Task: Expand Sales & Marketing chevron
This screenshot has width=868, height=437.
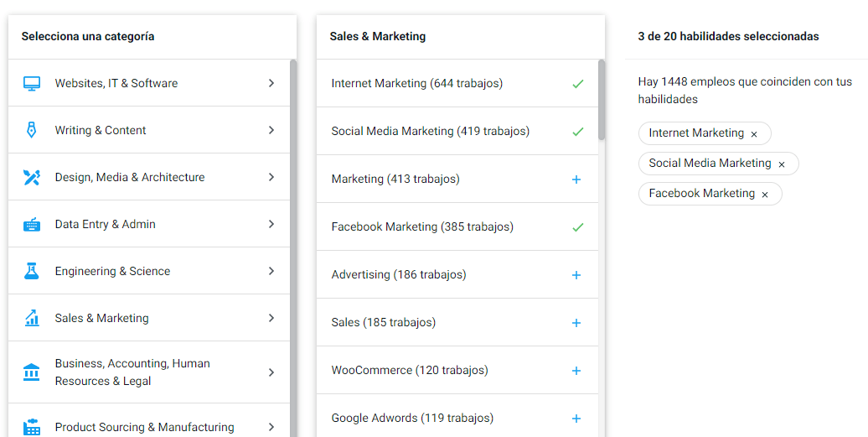Action: [271, 318]
